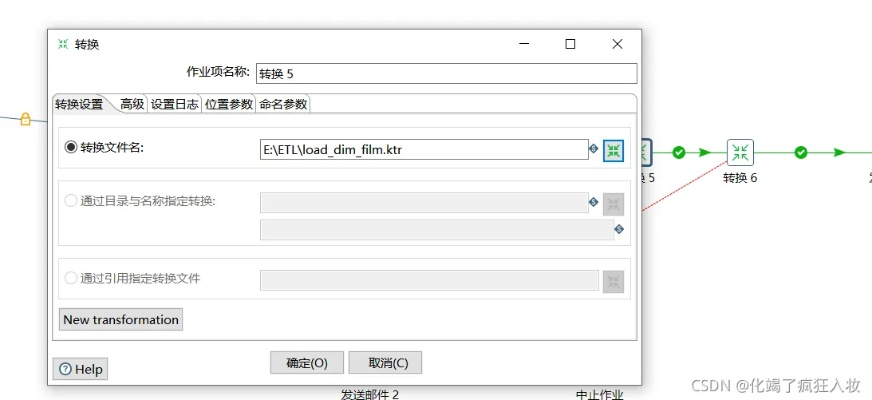Screen dimensions: 872x400
Task: Switch to the 高级 tab
Action: 132,104
